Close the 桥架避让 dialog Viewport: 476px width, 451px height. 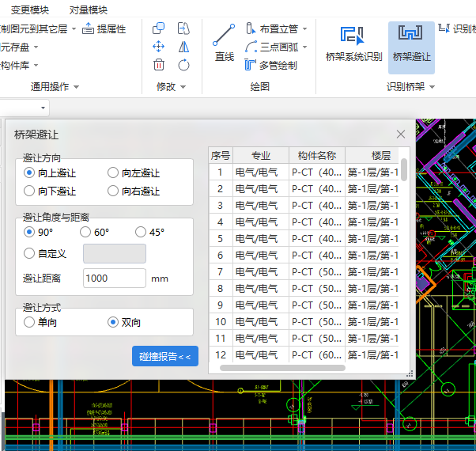tap(401, 134)
